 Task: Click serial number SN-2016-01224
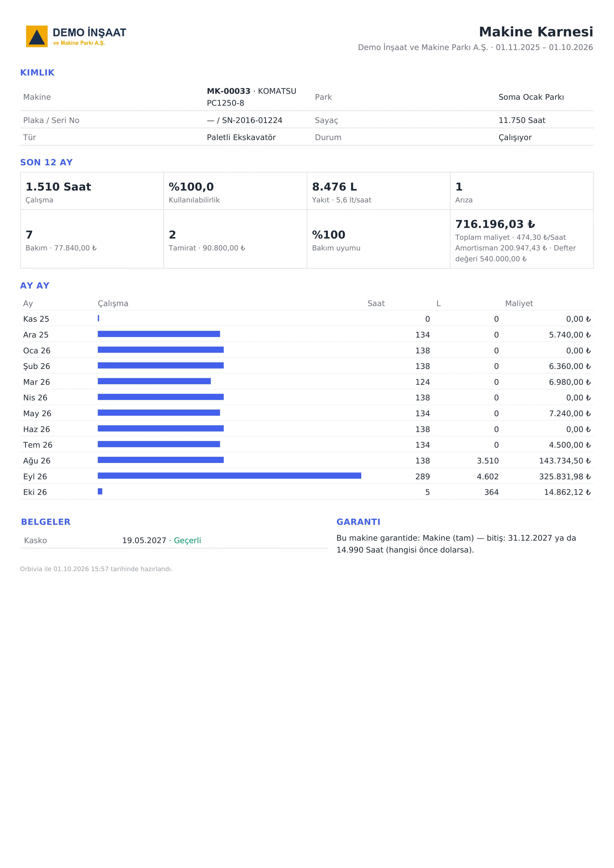tap(252, 120)
